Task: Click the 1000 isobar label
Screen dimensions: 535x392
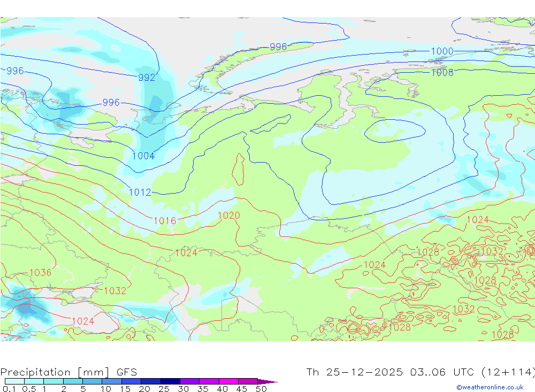Action: tap(442, 51)
